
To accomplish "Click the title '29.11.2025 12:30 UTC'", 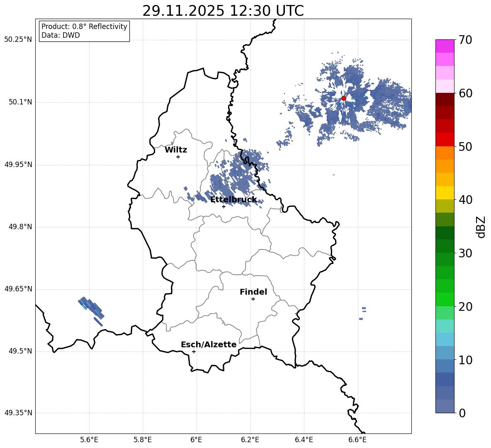I will [223, 11].
